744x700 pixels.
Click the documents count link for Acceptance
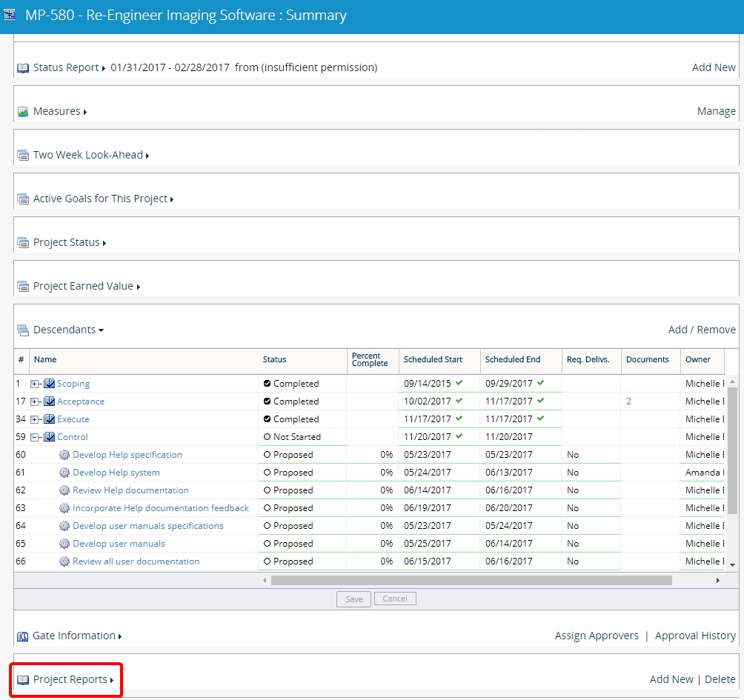point(628,401)
